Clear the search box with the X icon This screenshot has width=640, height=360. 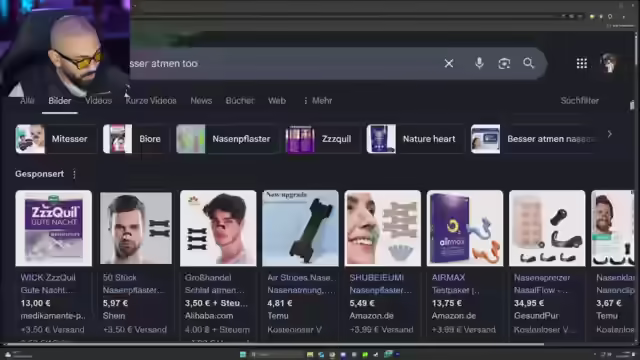449,63
